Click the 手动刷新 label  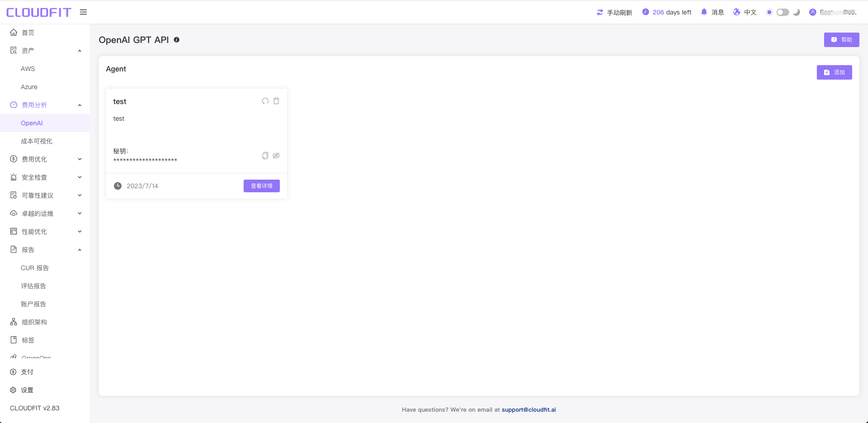coord(619,12)
